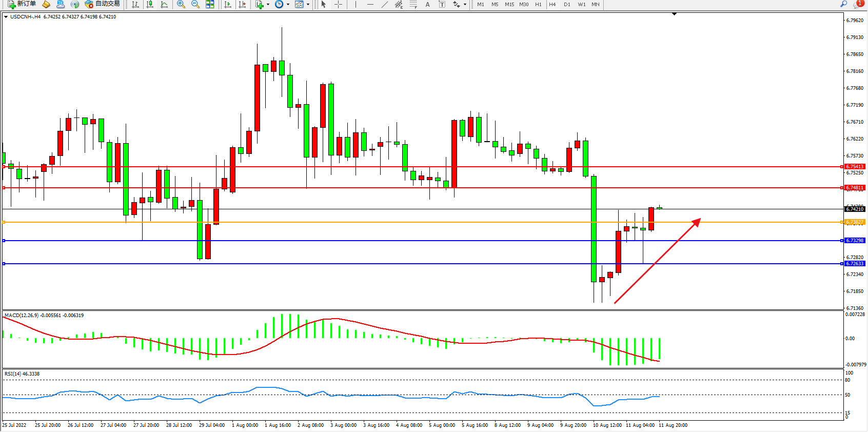Open the indicators list dropdown arrow
This screenshot has width=868, height=432.
268,5
